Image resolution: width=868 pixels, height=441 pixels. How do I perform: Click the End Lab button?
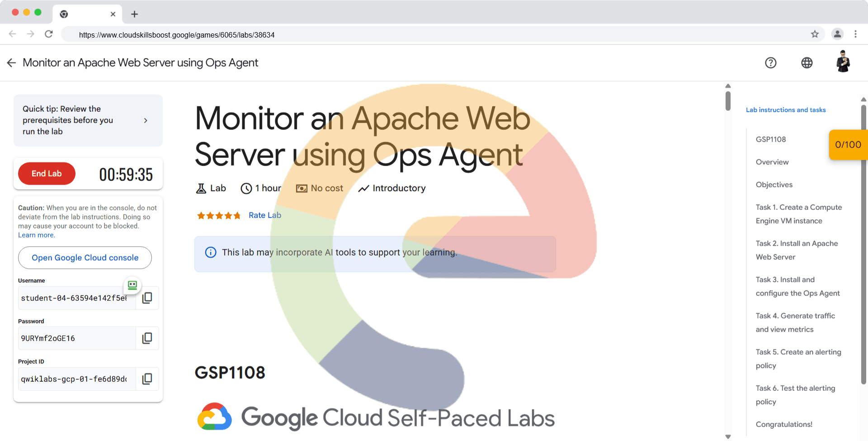tap(47, 174)
